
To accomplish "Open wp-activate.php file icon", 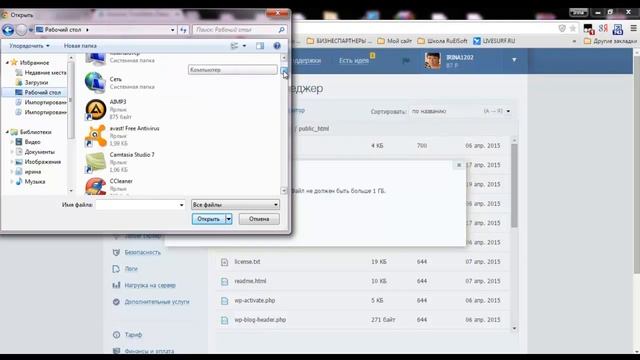I will [x=224, y=301].
